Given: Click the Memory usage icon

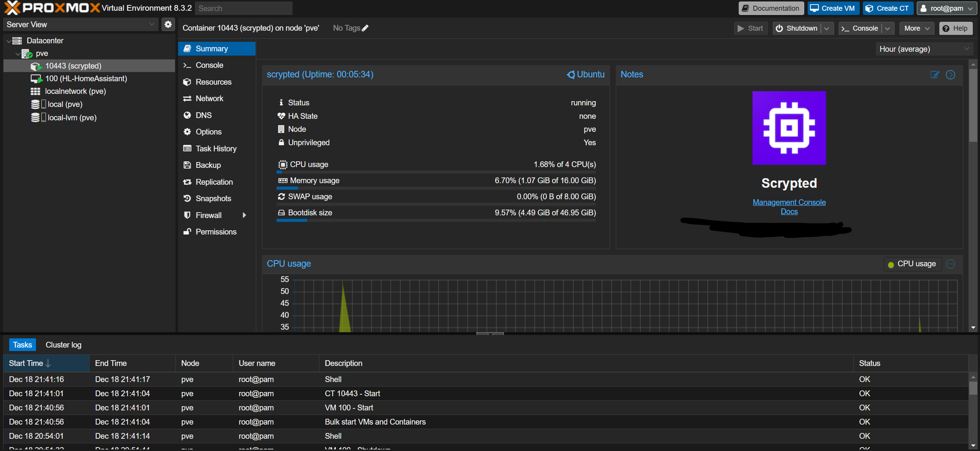Looking at the screenshot, I should pyautogui.click(x=283, y=180).
